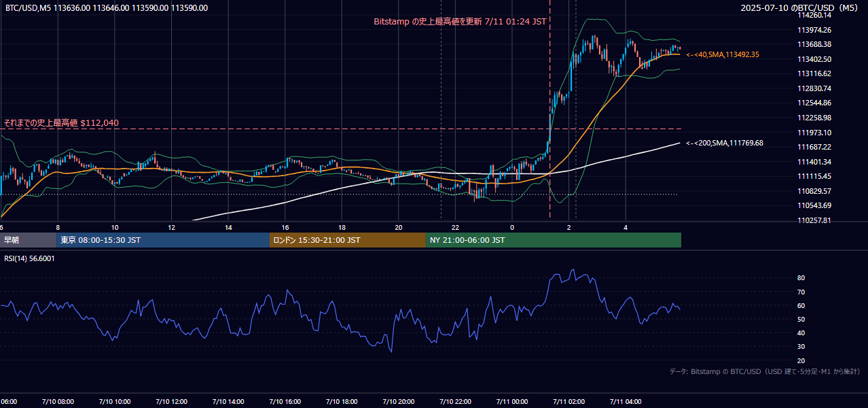Click the 60 level on the RSI scale
The height and width of the screenshot is (408, 868).
(x=801, y=305)
